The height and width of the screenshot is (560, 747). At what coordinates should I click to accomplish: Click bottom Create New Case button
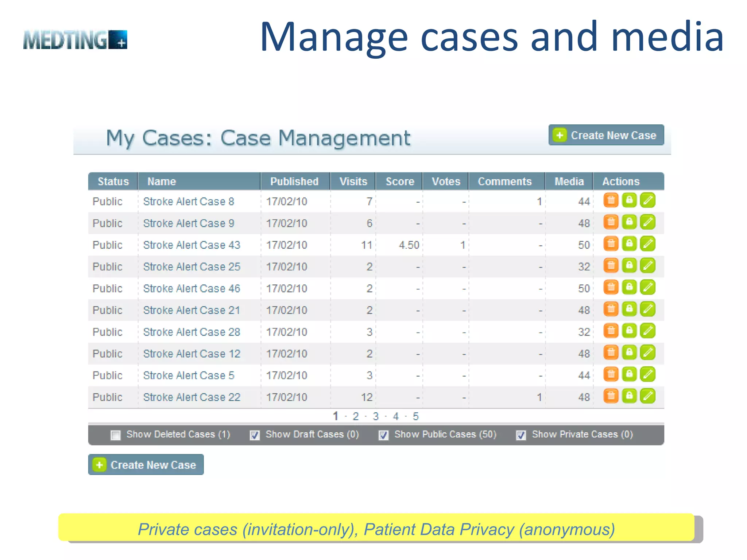point(146,465)
